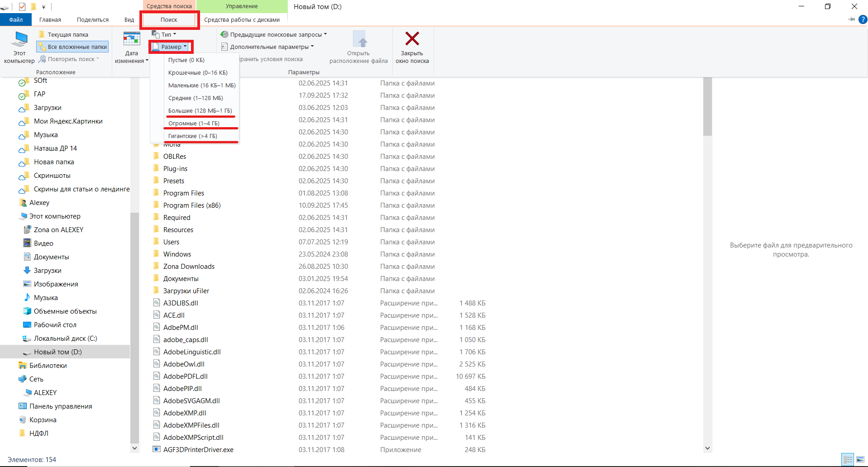868x467 pixels.
Task: Open the 'Файл' menu button
Action: click(x=16, y=19)
